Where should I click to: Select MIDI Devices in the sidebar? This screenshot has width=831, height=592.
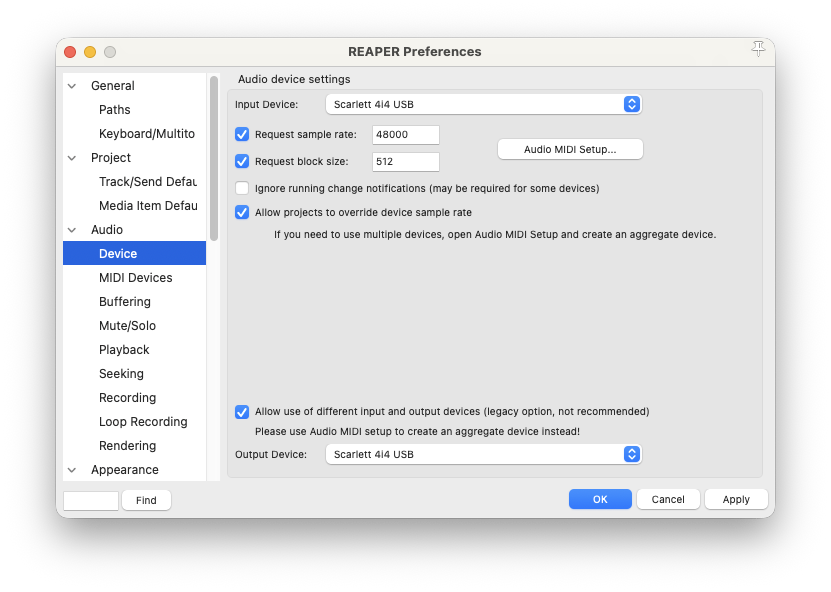[135, 278]
